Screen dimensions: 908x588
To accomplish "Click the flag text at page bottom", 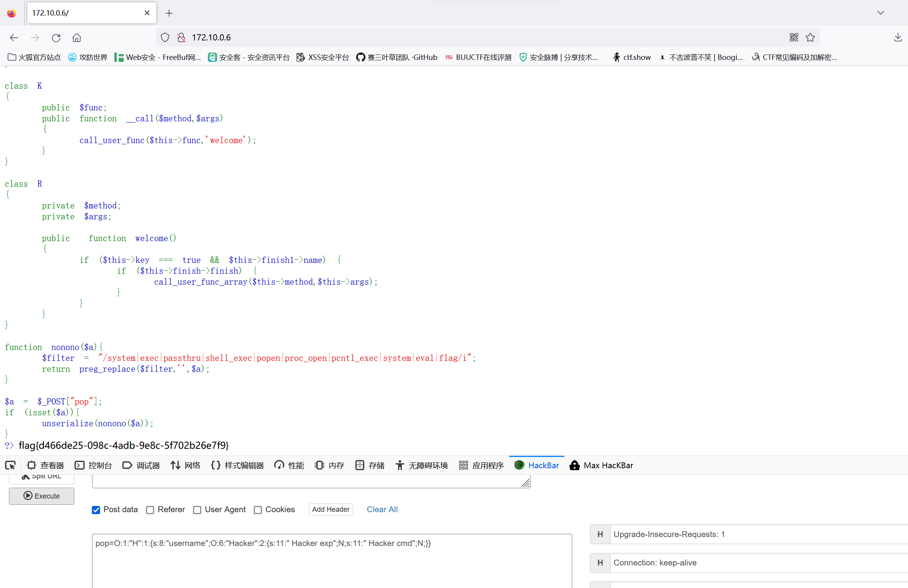I will (124, 445).
